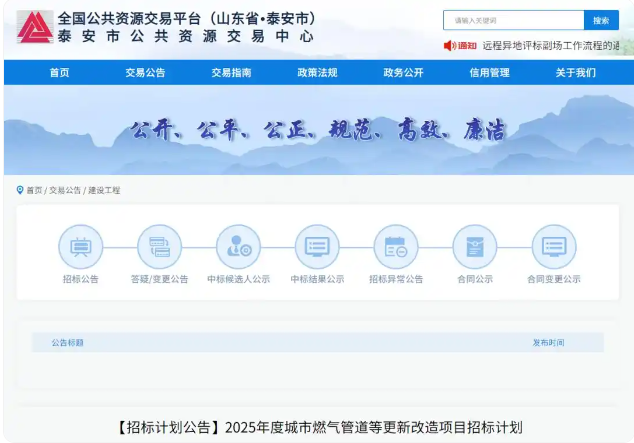This screenshot has height=443, width=634.
Task: Go to 交易公告 in navigation bar
Action: pyautogui.click(x=146, y=73)
